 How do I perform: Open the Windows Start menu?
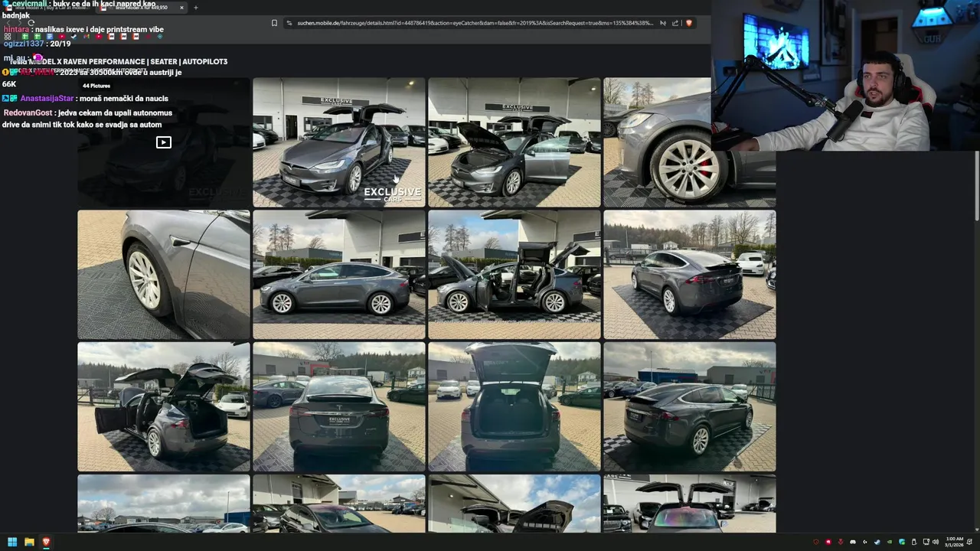[12, 542]
